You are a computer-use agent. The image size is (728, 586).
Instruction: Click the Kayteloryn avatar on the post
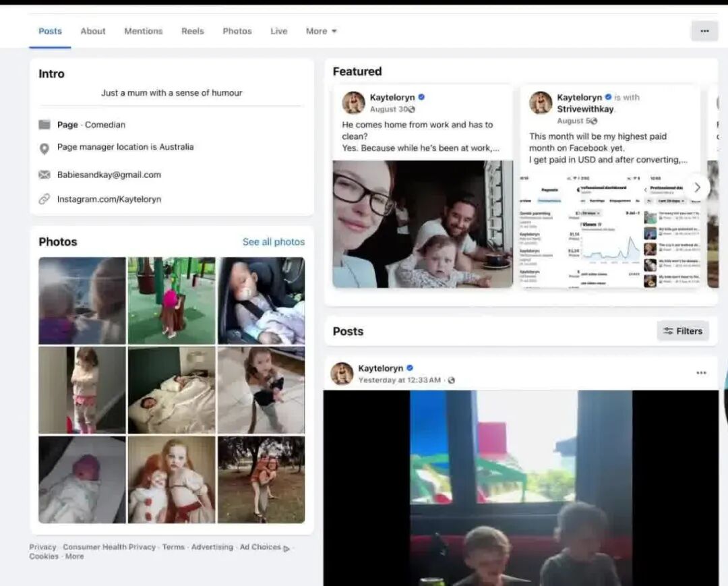tap(342, 374)
